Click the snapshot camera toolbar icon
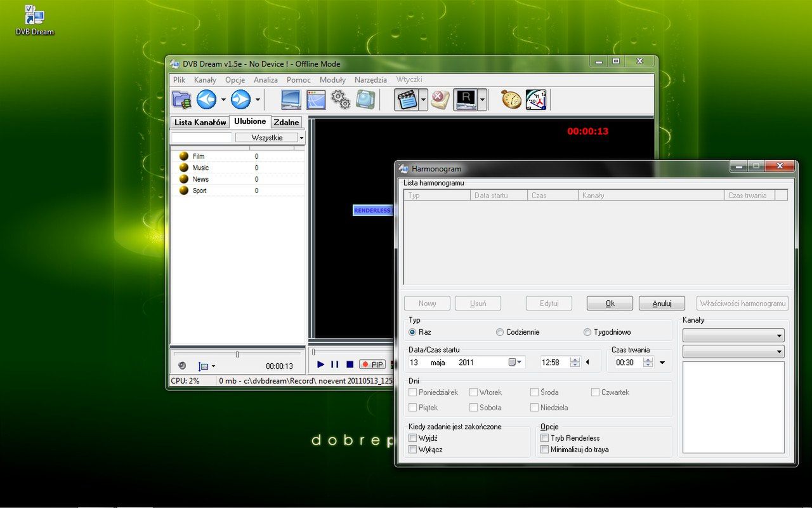812x508 pixels. [x=365, y=100]
